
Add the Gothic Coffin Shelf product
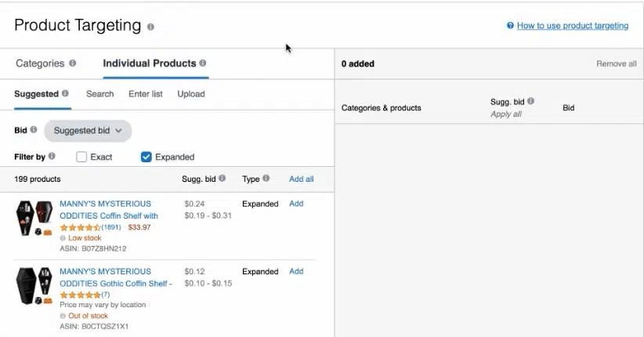point(296,271)
